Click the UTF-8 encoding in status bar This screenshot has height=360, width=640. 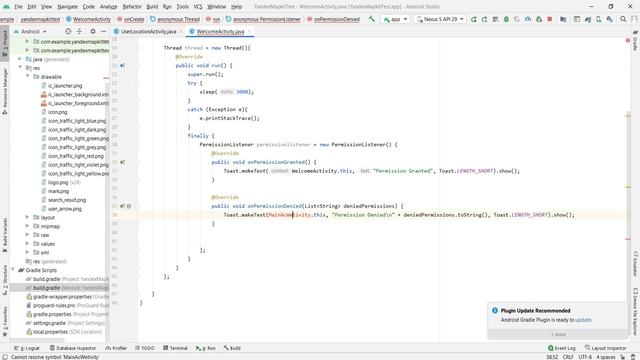tap(585, 357)
